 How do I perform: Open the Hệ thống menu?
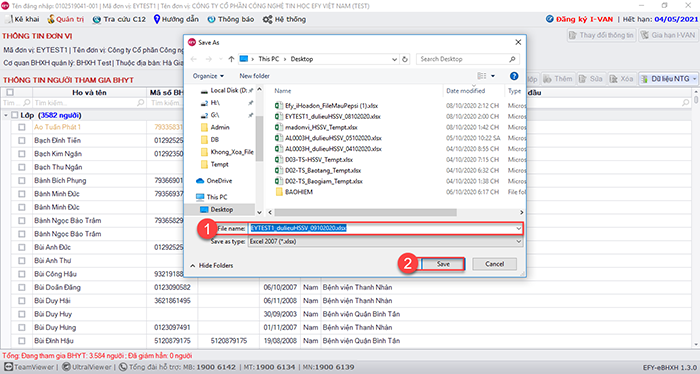tap(284, 19)
